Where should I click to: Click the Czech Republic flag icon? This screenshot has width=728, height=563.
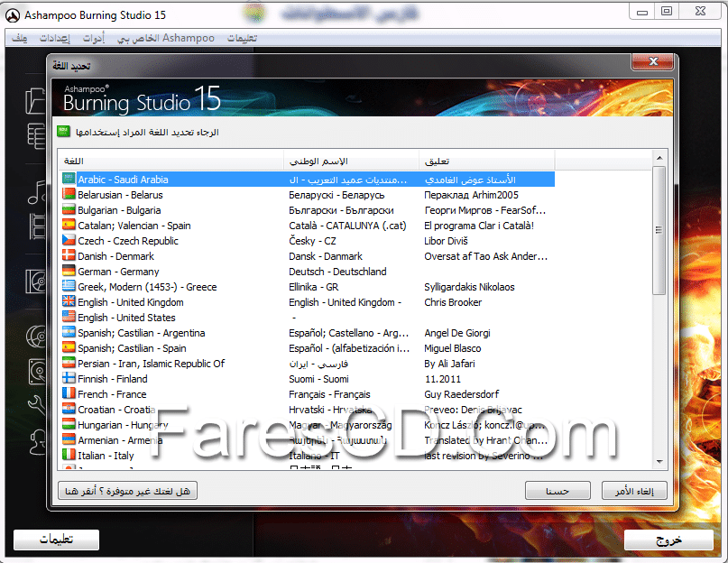click(69, 240)
